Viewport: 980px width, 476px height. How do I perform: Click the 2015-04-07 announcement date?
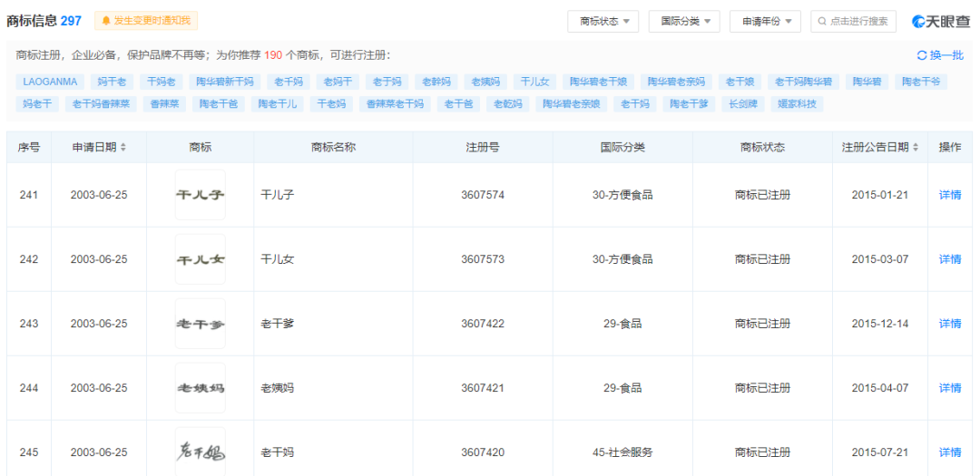880,388
